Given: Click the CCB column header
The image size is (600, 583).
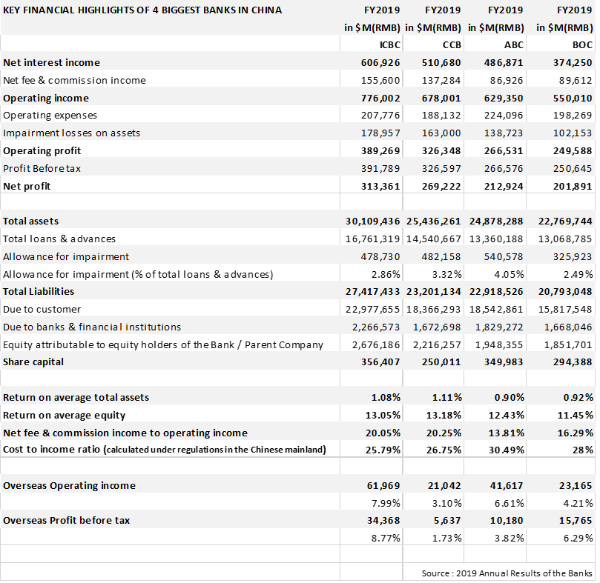Looking at the screenshot, I should [x=452, y=45].
